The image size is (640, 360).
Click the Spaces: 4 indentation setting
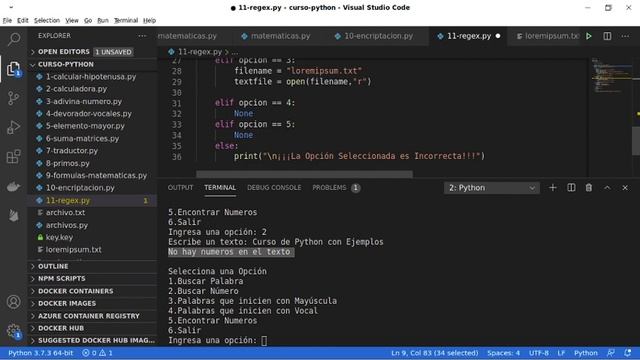pyautogui.click(x=503, y=353)
